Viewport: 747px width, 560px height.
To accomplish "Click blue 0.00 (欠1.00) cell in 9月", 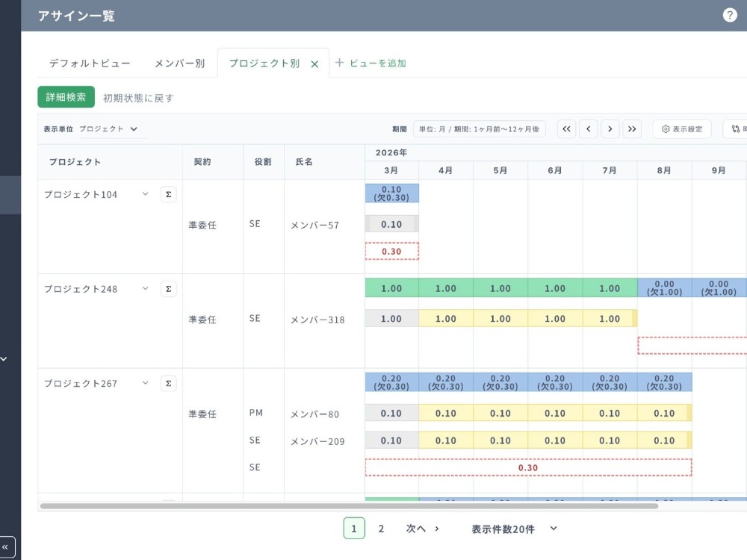I will (719, 288).
